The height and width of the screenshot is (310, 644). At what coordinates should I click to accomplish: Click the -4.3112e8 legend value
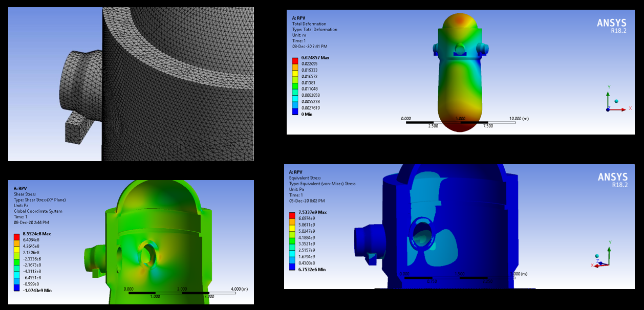coord(31,271)
